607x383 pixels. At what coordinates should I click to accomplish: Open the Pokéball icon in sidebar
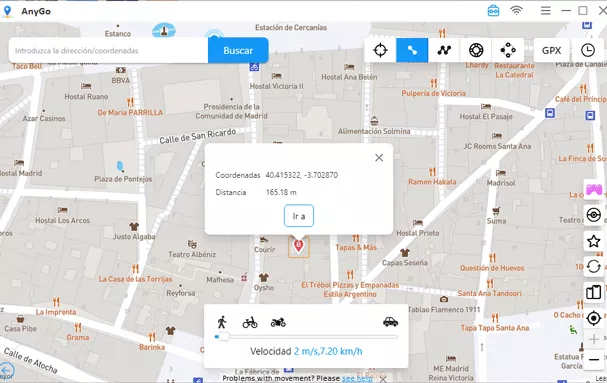coord(593,215)
